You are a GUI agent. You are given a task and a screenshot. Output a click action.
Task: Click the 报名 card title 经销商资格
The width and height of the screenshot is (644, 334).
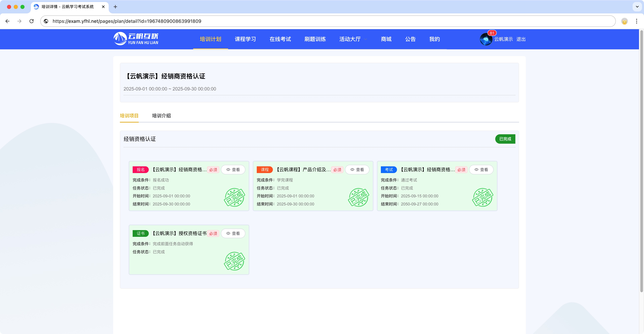pyautogui.click(x=179, y=170)
